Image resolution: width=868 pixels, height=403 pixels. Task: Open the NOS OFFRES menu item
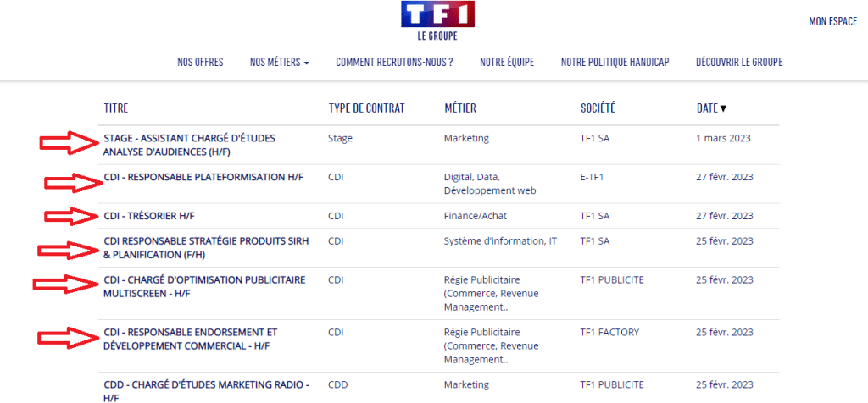coord(200,62)
